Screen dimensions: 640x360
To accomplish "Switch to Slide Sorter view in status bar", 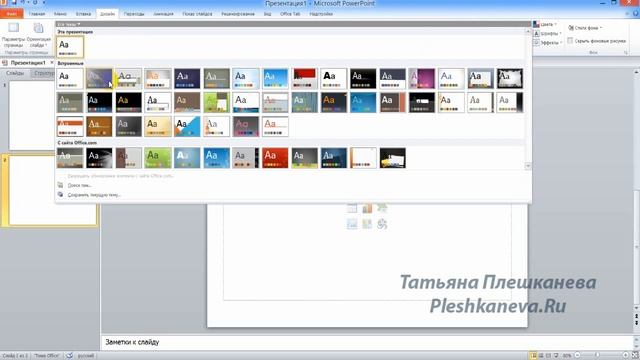I will pos(541,356).
